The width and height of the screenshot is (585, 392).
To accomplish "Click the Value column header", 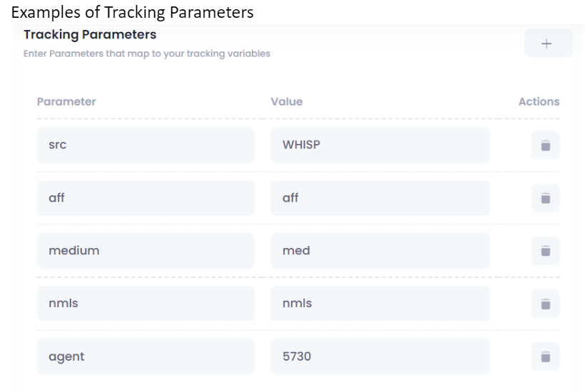I will [x=287, y=102].
